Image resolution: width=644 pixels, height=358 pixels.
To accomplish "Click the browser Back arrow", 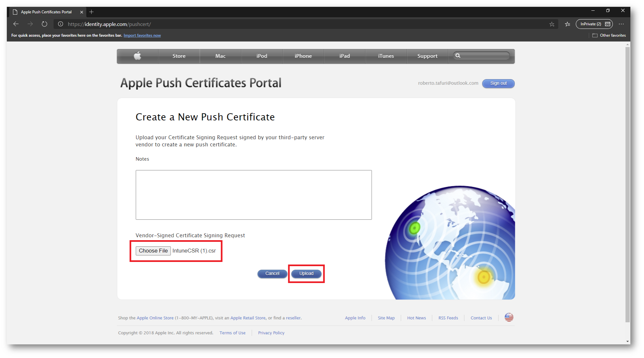I will click(x=16, y=24).
